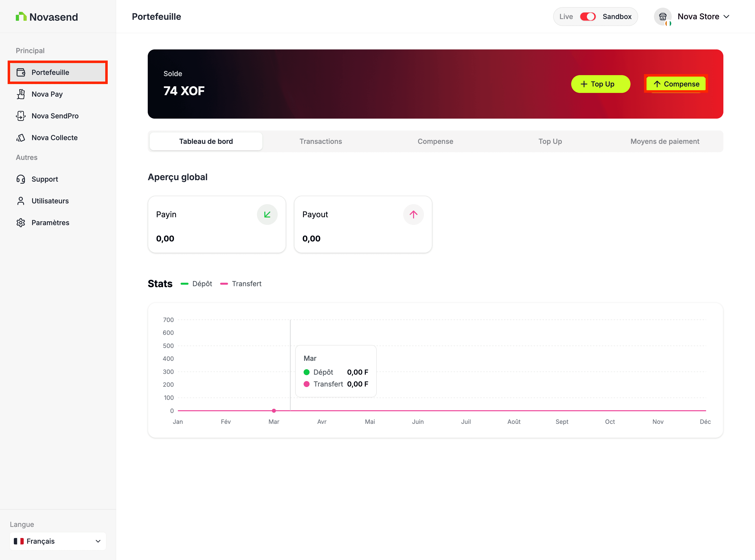Click the Mar data point on chart
The width and height of the screenshot is (755, 560).
coord(274,411)
